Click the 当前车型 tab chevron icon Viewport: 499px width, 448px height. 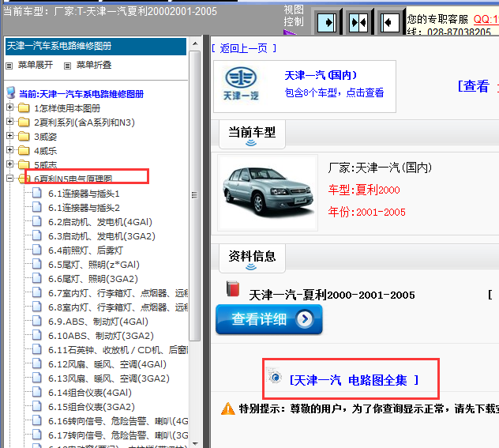[x=251, y=143]
